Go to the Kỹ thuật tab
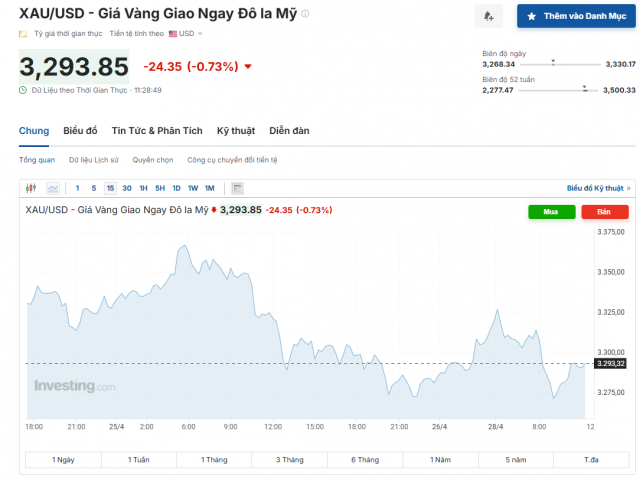This screenshot has width=640, height=480. coord(236,131)
